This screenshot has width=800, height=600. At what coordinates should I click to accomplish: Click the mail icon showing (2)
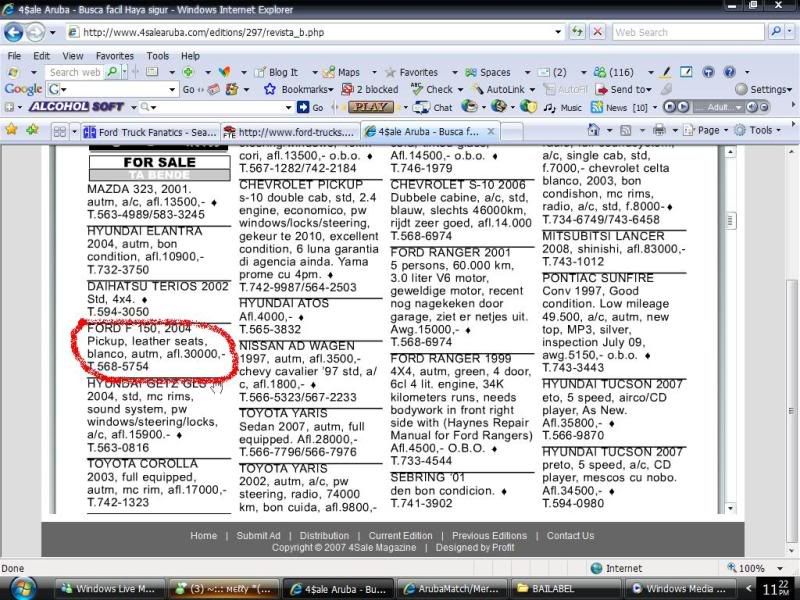click(553, 72)
